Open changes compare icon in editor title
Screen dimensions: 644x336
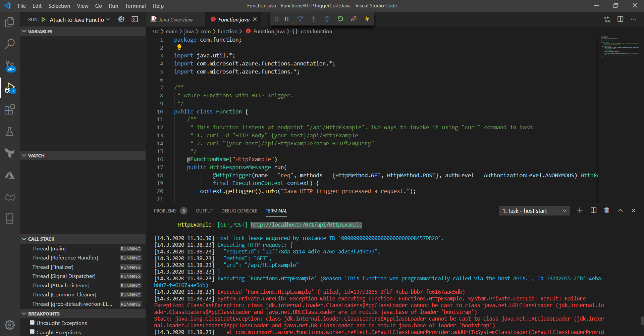click(607, 19)
